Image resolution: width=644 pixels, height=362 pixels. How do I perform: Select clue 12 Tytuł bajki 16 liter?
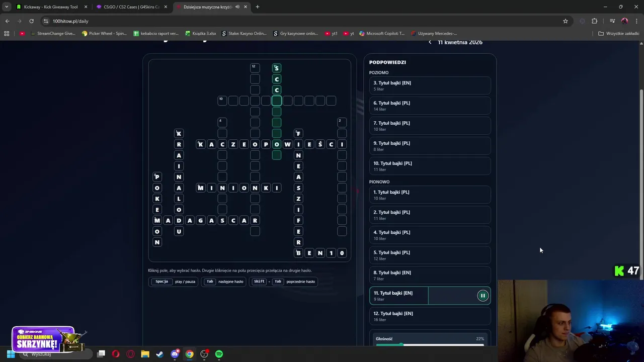(x=430, y=316)
